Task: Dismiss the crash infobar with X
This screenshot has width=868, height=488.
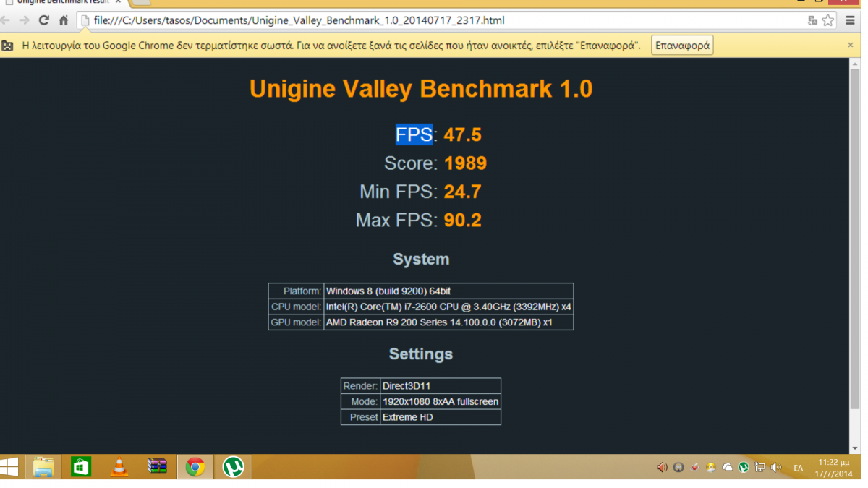Action: 851,45
